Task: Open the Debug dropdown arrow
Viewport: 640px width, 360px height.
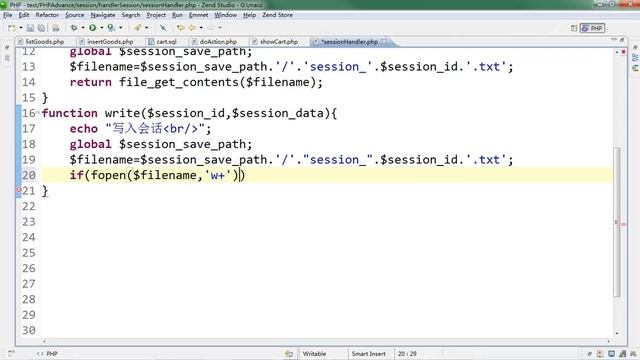Action: click(x=82, y=28)
